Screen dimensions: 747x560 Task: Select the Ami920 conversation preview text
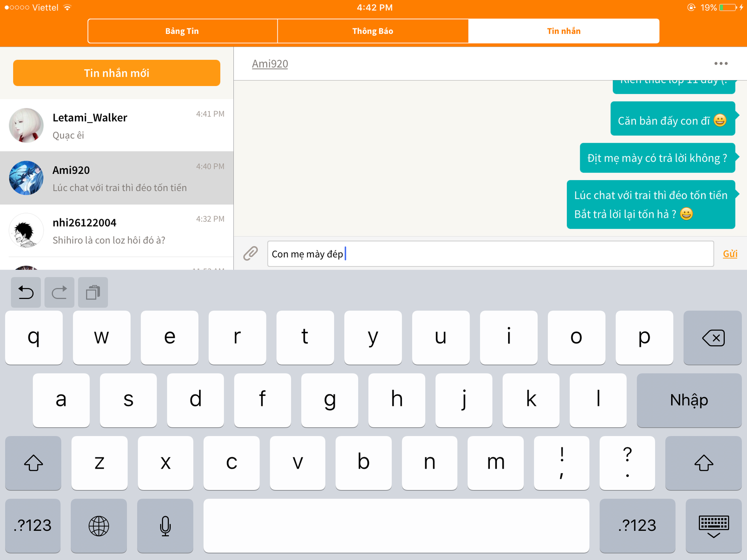click(x=120, y=188)
